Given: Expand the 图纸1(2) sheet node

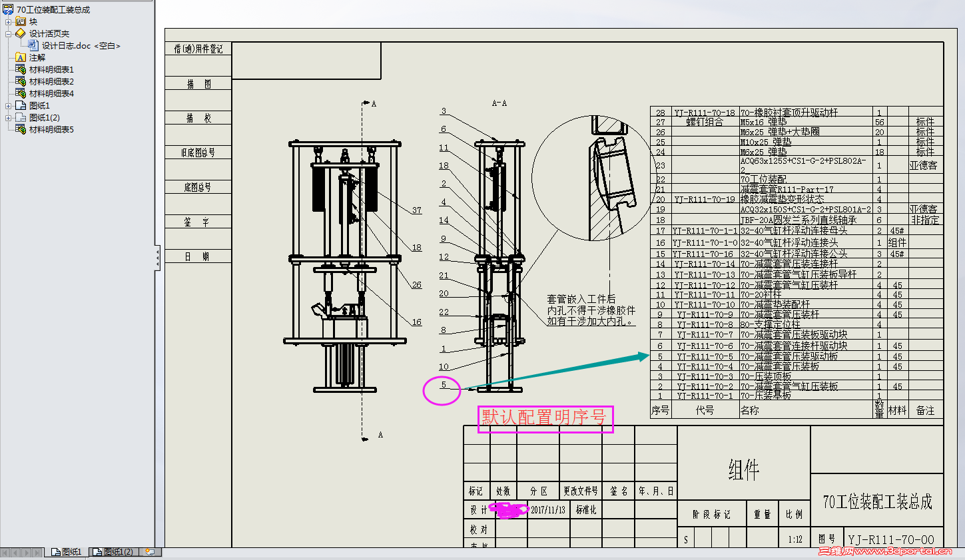Looking at the screenshot, I should [x=8, y=118].
